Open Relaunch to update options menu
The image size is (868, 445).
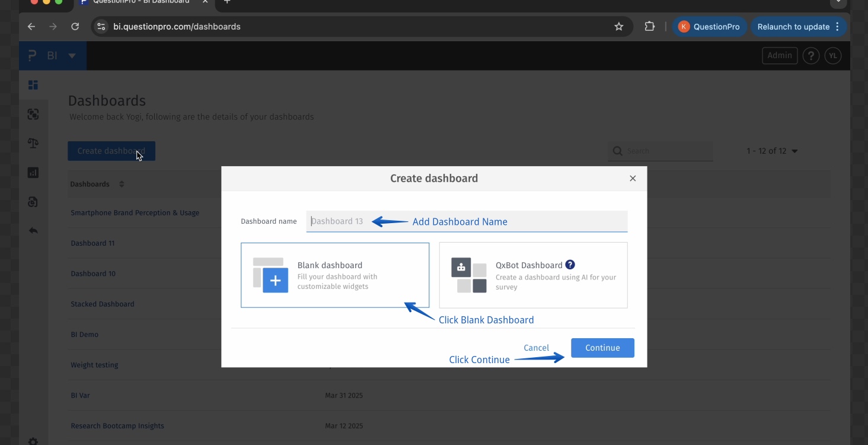[x=837, y=26]
